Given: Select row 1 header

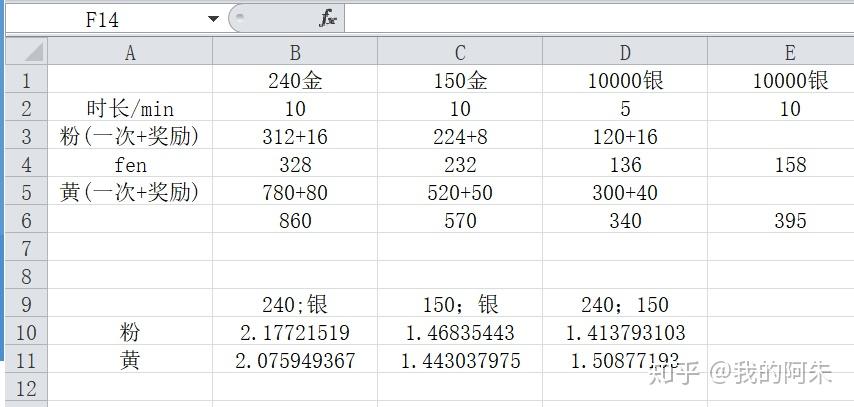Looking at the screenshot, I should pyautogui.click(x=26, y=80).
